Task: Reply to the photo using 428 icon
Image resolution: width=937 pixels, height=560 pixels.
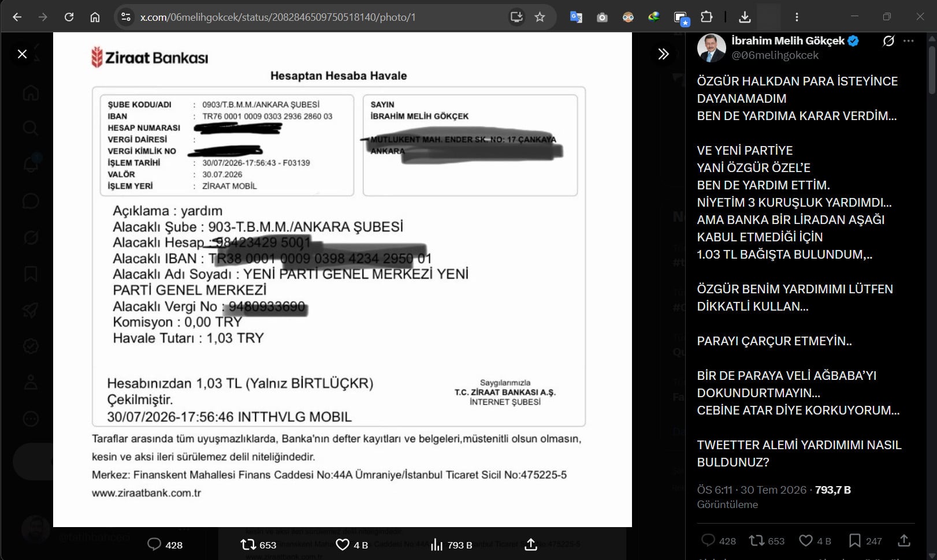Action: point(165,544)
